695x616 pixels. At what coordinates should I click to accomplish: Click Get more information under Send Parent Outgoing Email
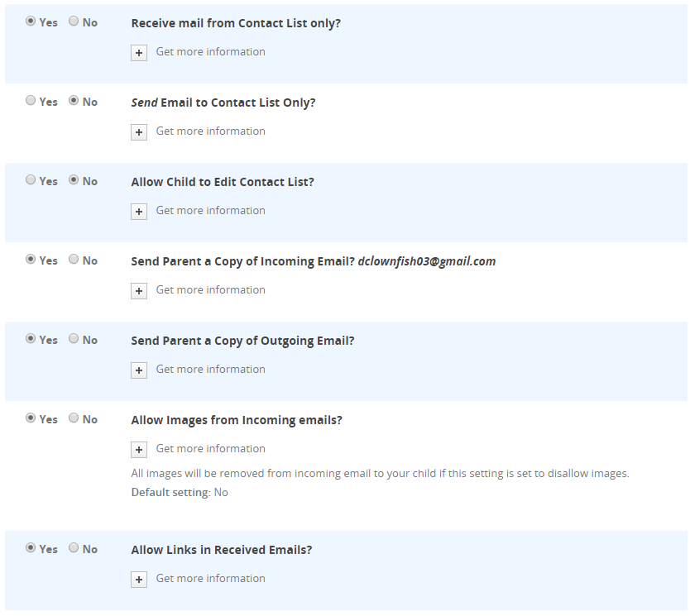[210, 369]
